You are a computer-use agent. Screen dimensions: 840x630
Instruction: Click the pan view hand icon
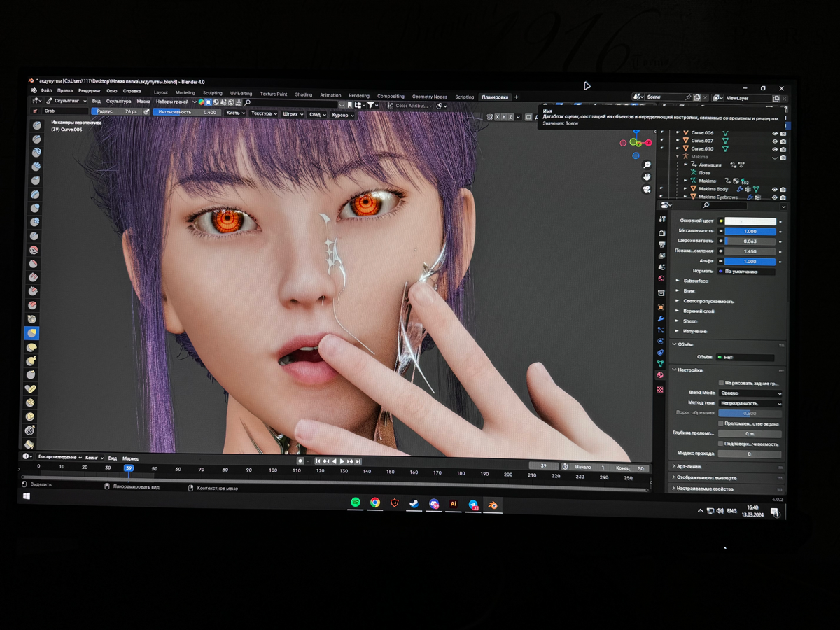(647, 176)
